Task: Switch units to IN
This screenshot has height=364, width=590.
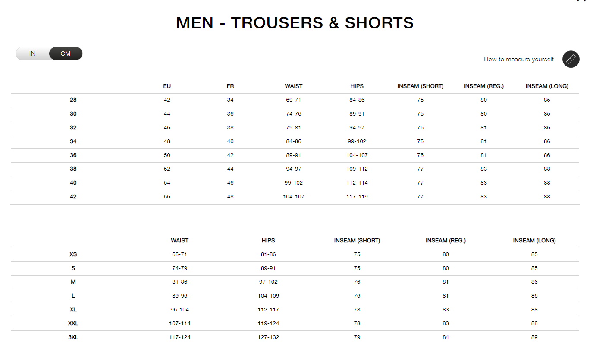Action: [x=32, y=53]
